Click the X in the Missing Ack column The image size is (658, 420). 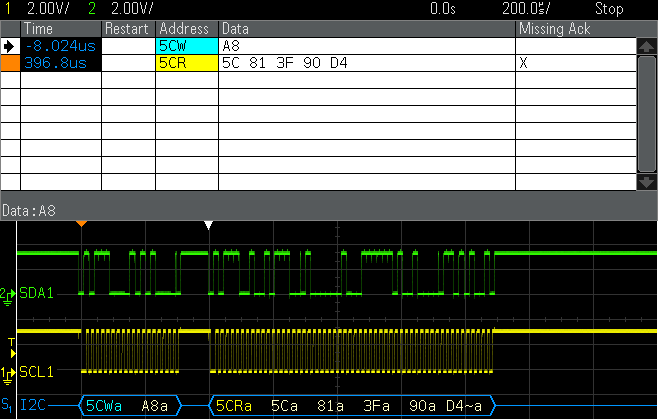click(x=523, y=63)
